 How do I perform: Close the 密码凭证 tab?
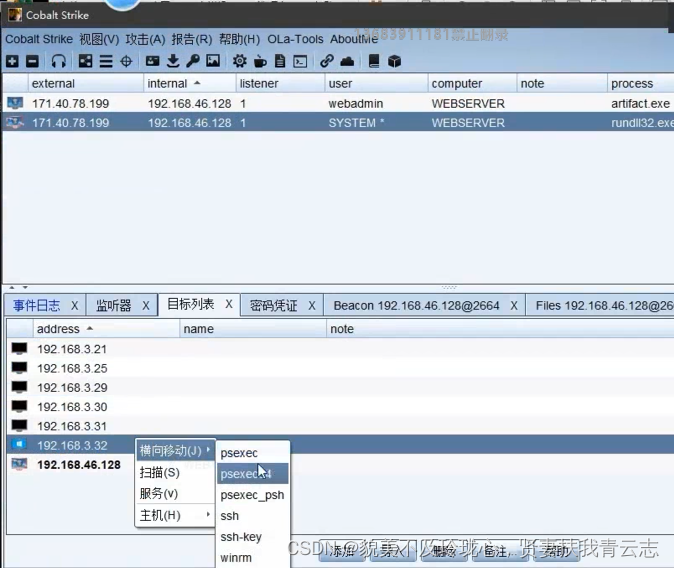[x=312, y=306]
